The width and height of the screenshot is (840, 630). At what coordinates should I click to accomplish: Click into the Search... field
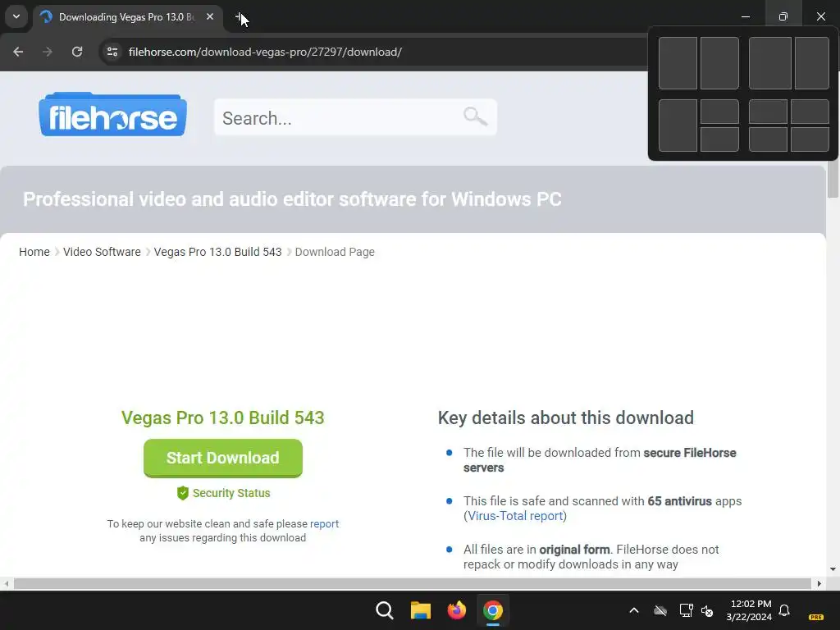coord(355,117)
